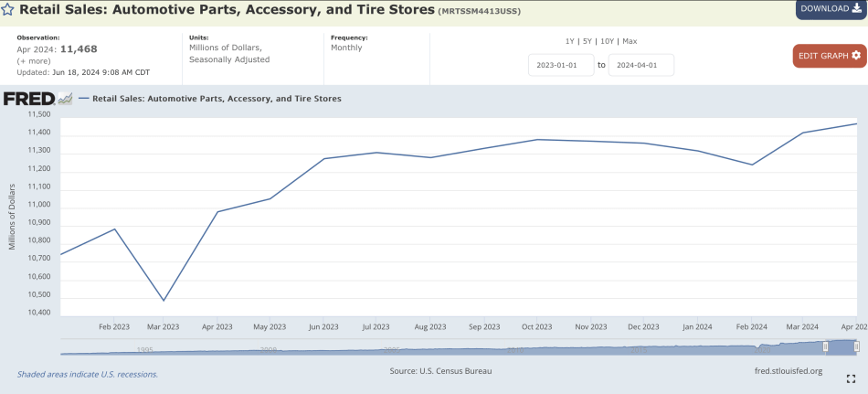Click the Seasonally Adjusted units text
Viewport: 868px width, 394px height.
tap(229, 59)
